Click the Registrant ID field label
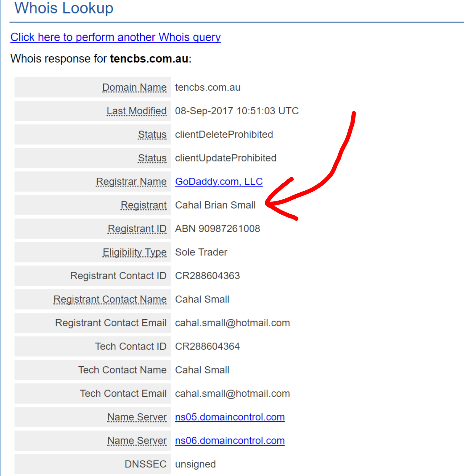 pyautogui.click(x=137, y=229)
